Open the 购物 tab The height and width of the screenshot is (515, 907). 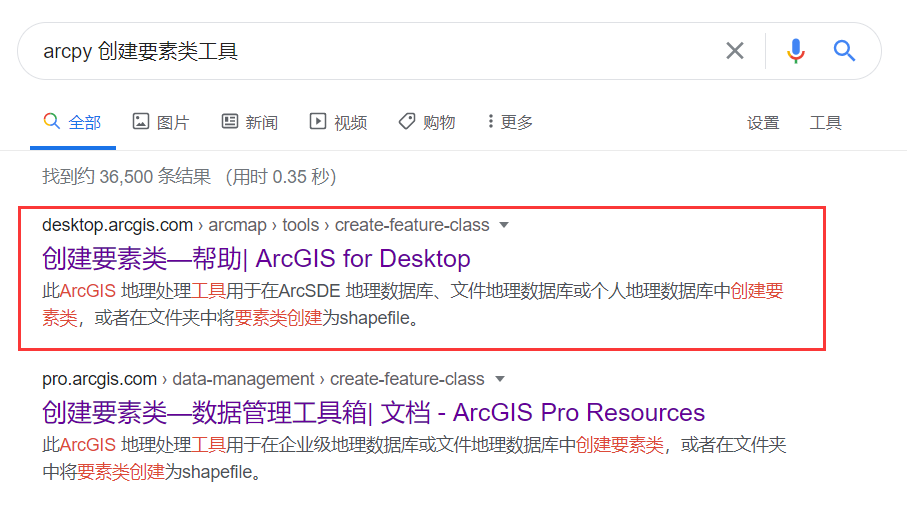coord(427,123)
